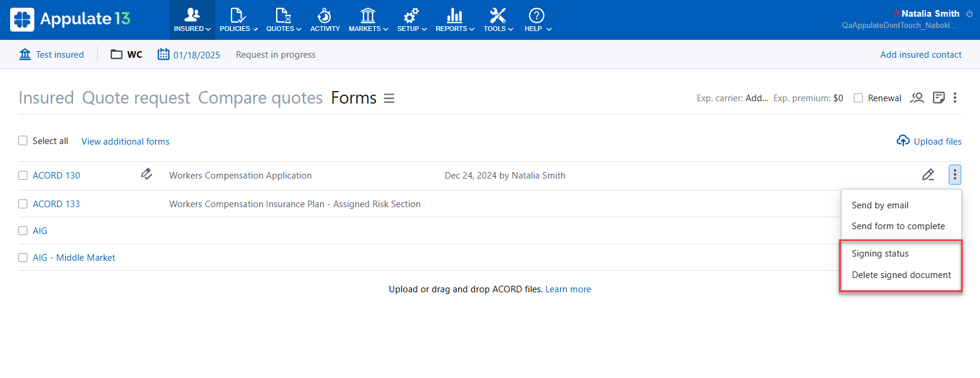Open the notes icon near Renewal
The image size is (980, 378).
pyautogui.click(x=938, y=98)
